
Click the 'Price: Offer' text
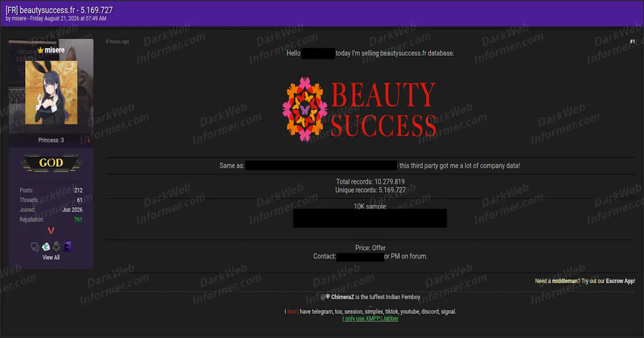click(x=370, y=248)
